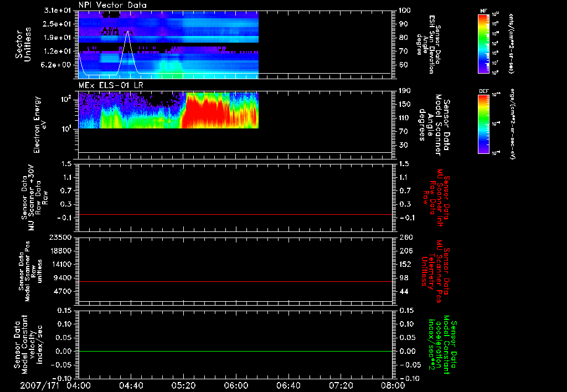Click the 04:40 time axis label
The image size is (567, 392).
point(131,385)
